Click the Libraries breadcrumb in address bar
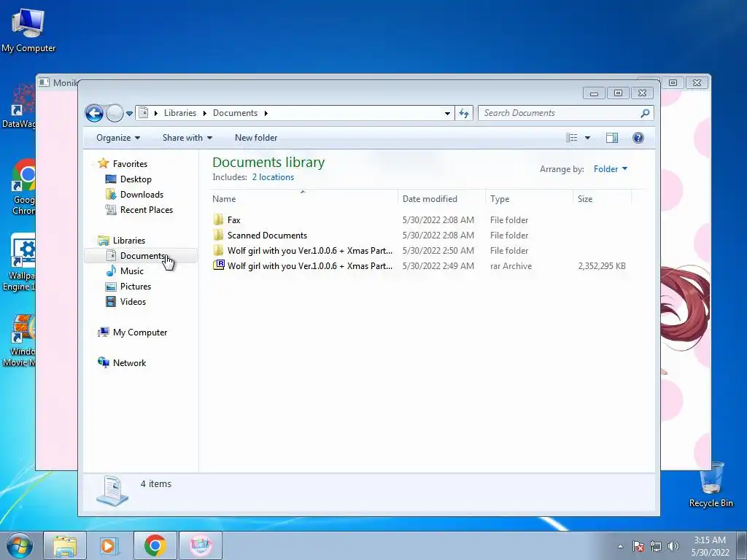747x560 pixels. 179,113
